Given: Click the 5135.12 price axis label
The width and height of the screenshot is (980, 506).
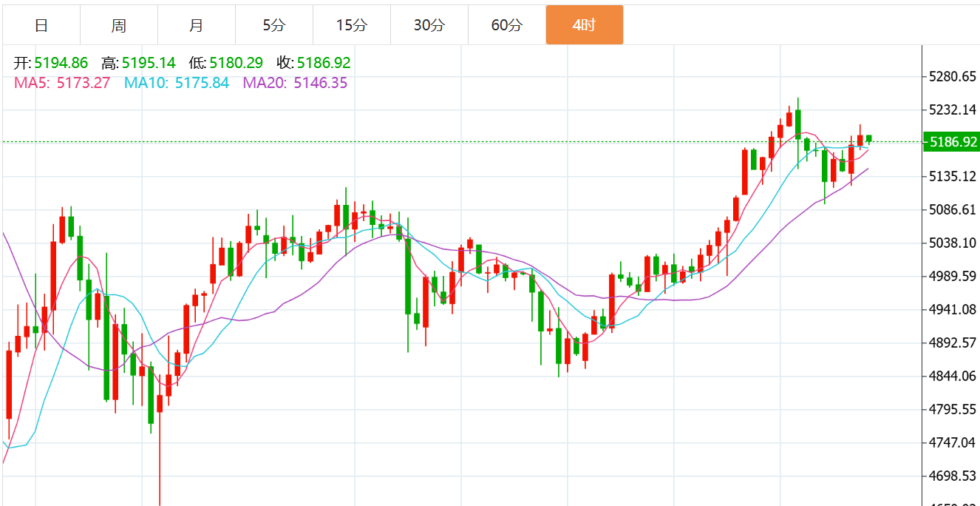Looking at the screenshot, I should 953,176.
